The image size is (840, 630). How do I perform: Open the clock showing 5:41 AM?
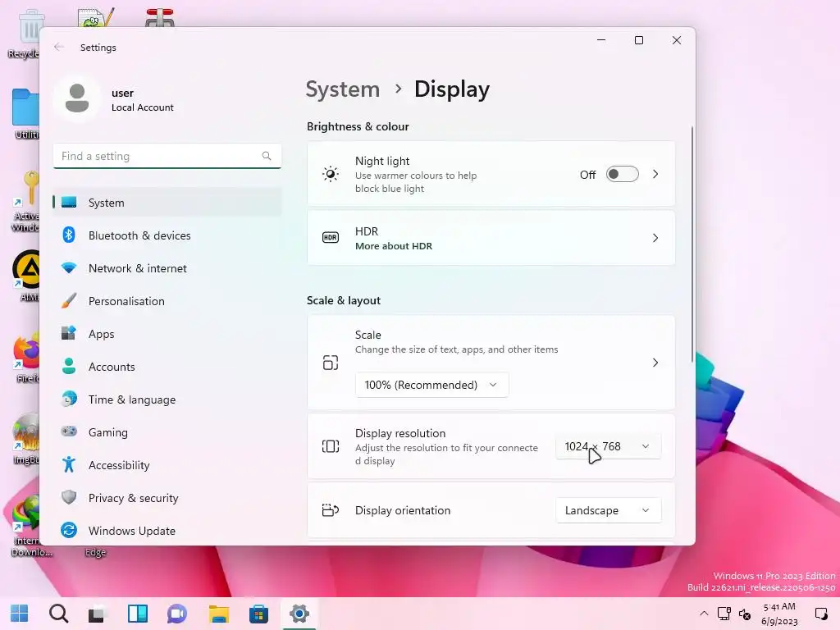point(779,614)
